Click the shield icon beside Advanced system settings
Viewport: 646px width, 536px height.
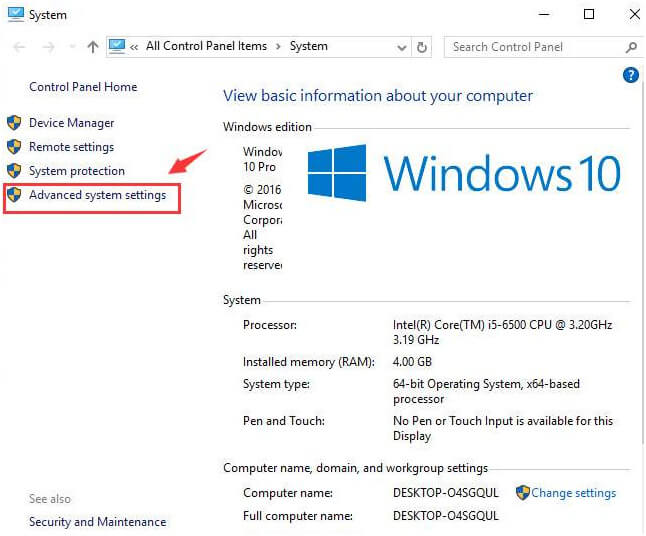tap(14, 194)
